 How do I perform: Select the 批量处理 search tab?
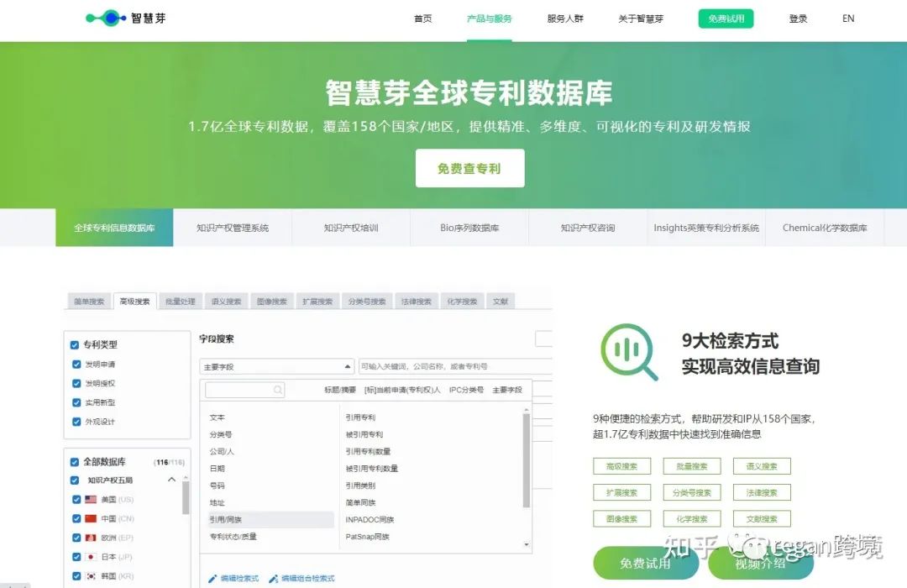tap(181, 302)
